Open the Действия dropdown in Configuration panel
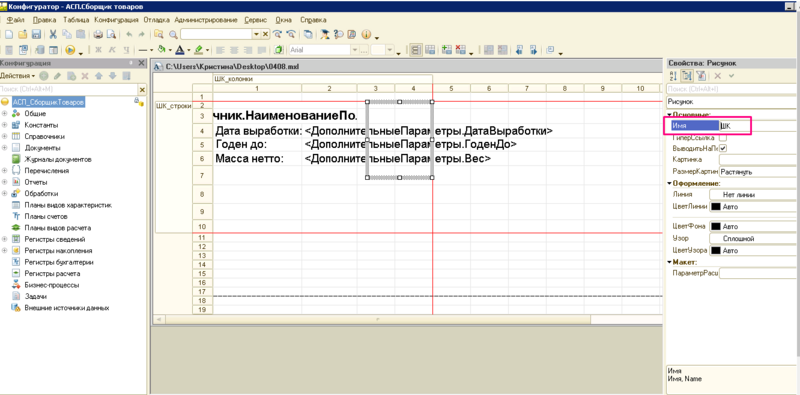 point(17,76)
